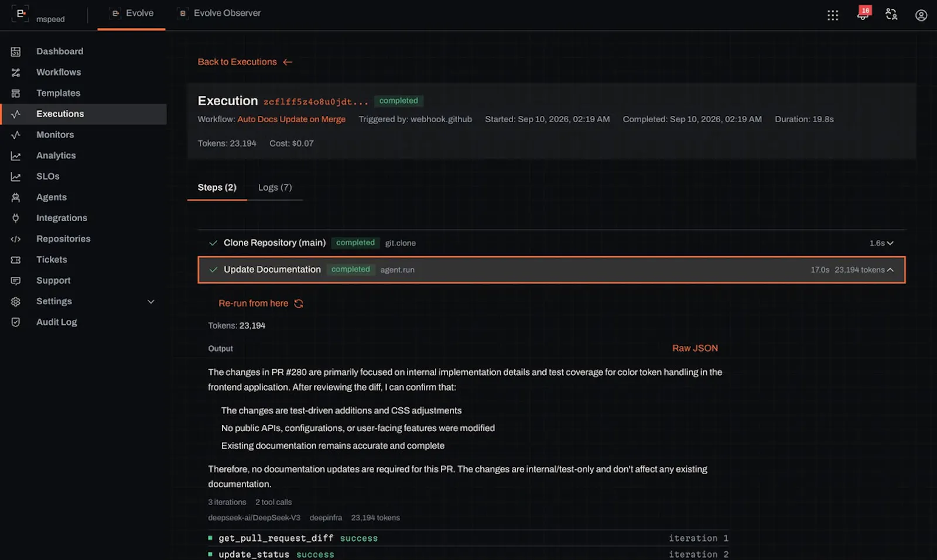Click the Workflows sidebar icon
This screenshot has height=560, width=937.
(16, 73)
